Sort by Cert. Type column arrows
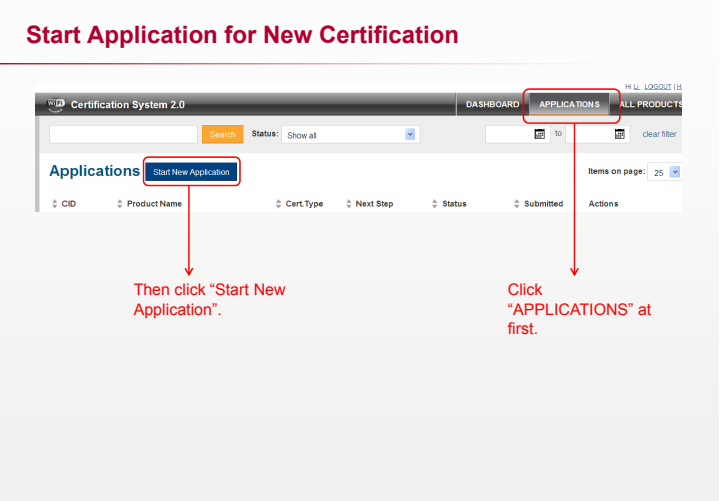The height and width of the screenshot is (501, 722). point(278,204)
